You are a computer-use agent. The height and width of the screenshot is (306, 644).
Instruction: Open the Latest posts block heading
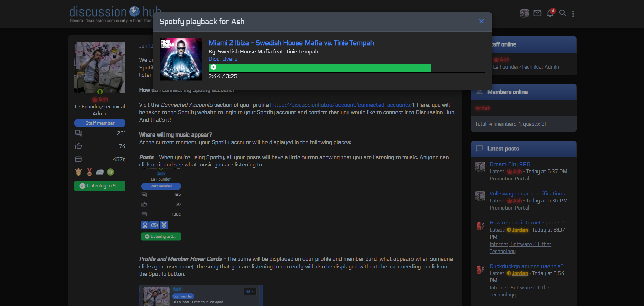coord(503,149)
